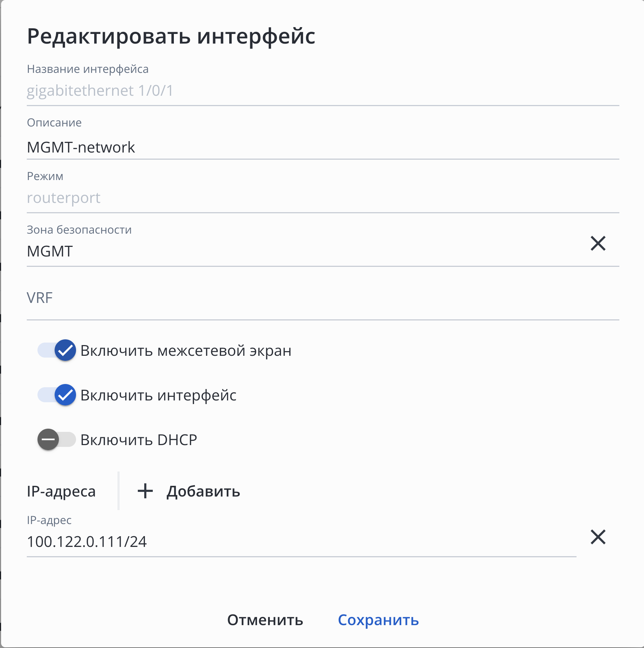Click the Добавить text to add an IP

203,492
